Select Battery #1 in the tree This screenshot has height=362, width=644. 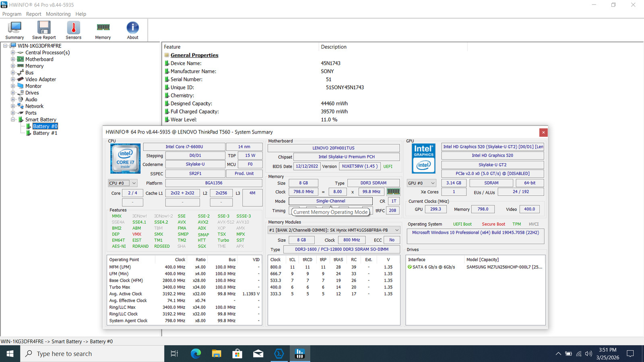coord(45,133)
